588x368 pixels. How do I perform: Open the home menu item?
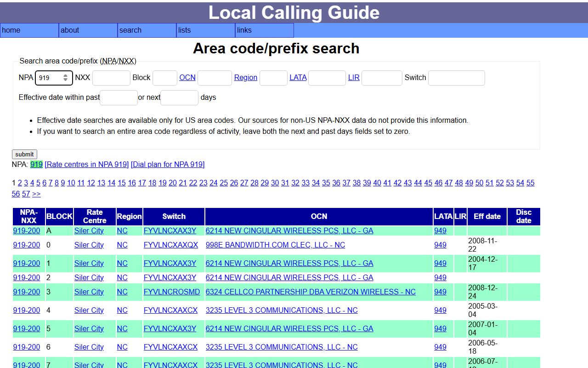29,30
